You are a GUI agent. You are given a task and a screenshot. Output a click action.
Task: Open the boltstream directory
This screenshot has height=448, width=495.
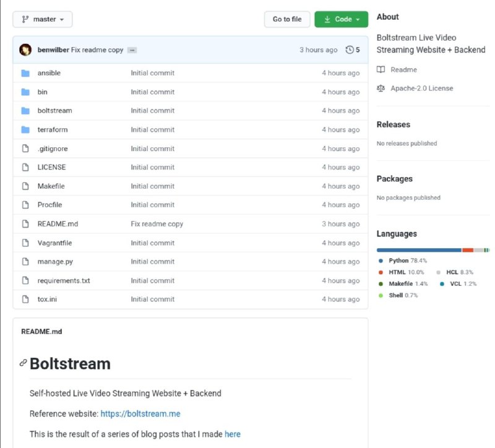pyautogui.click(x=54, y=111)
